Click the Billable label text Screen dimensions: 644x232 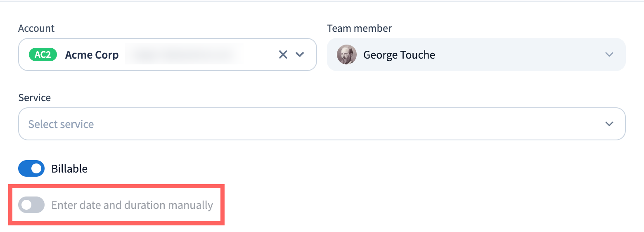click(x=69, y=168)
